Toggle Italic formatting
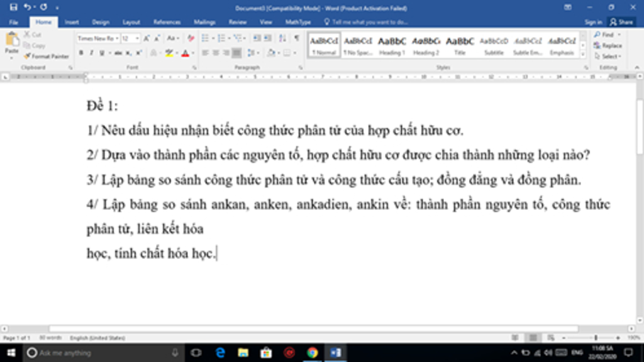 tap(91, 53)
